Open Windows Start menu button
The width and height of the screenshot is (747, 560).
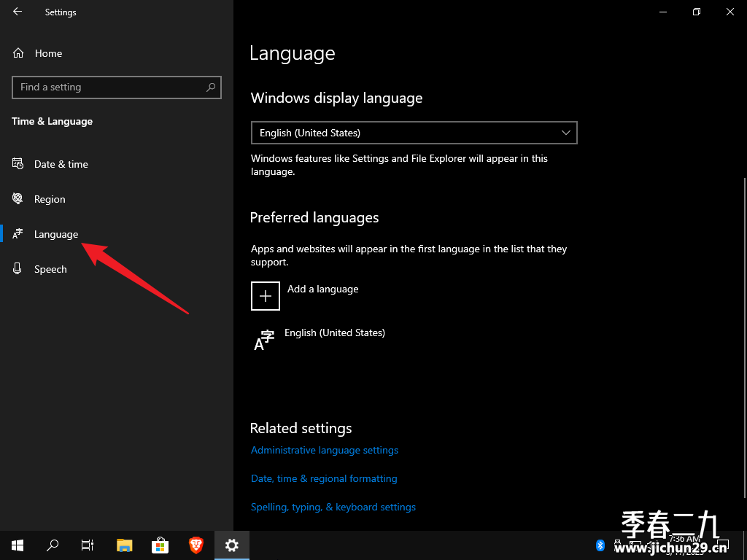(18, 545)
